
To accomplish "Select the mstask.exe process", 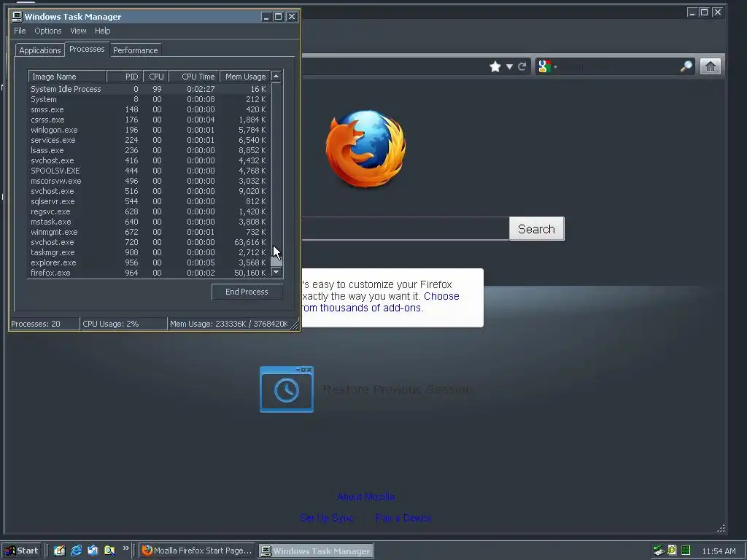I will tap(149, 222).
